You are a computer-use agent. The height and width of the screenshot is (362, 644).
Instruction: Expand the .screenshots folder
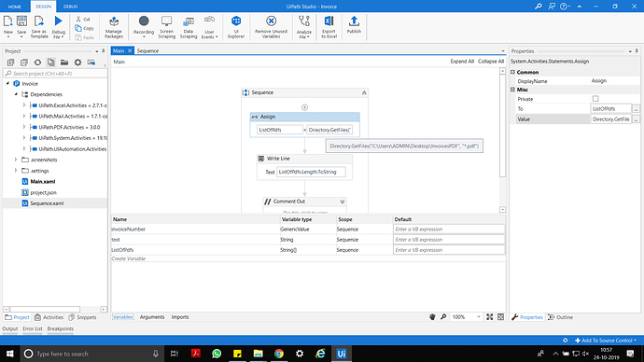[x=16, y=160]
